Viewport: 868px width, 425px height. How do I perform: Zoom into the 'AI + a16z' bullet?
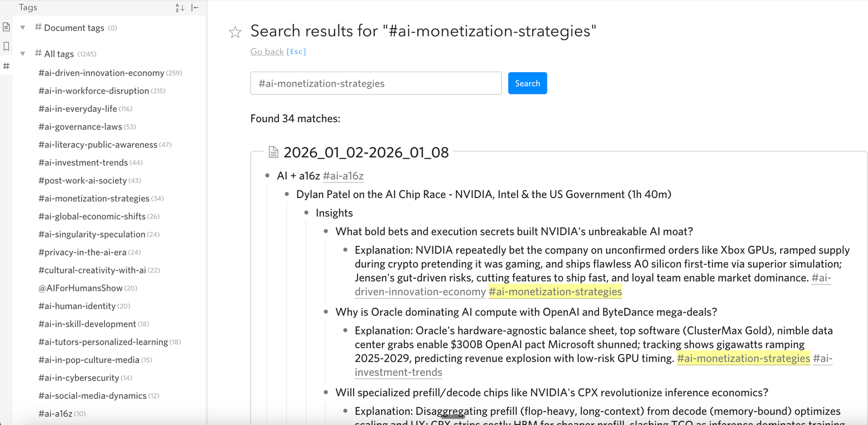(267, 176)
